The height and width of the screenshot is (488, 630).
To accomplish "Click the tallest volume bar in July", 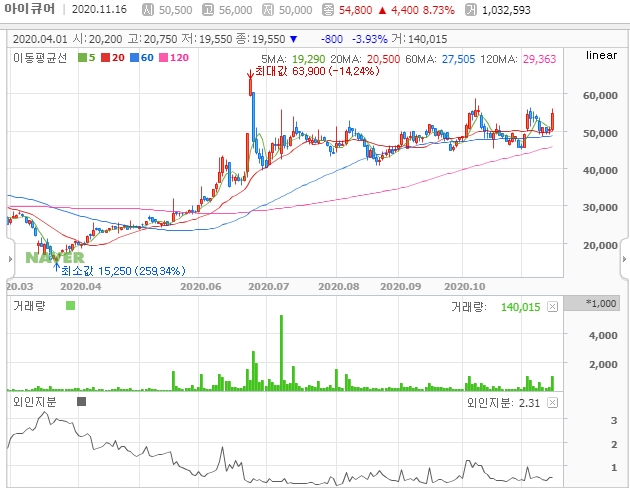I will pyautogui.click(x=281, y=353).
